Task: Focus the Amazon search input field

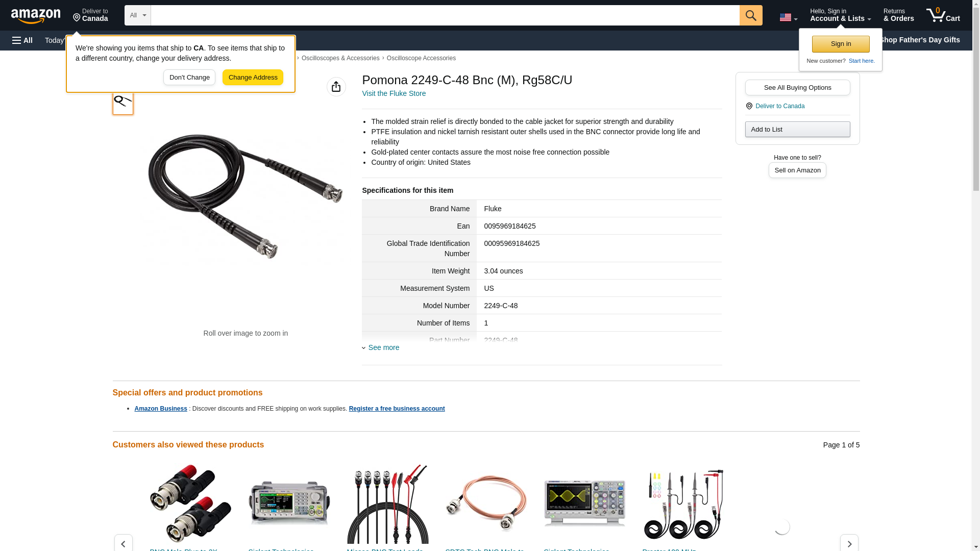Action: [445, 15]
